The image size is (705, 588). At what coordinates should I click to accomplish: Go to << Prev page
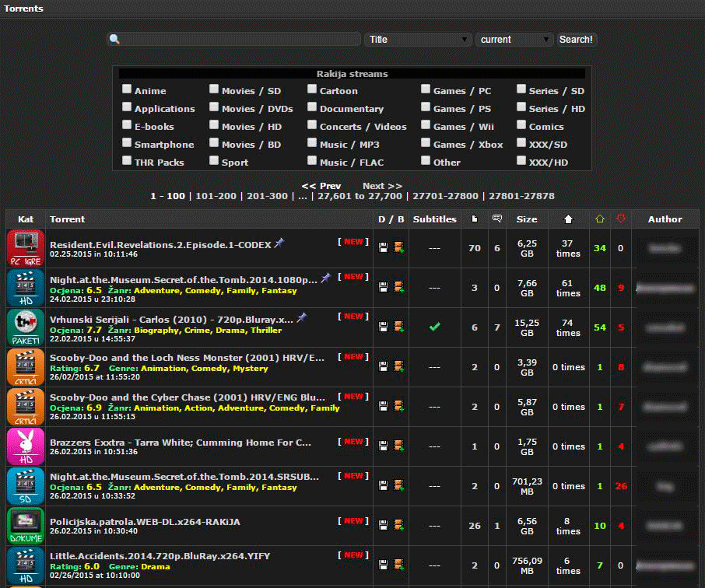click(x=321, y=186)
